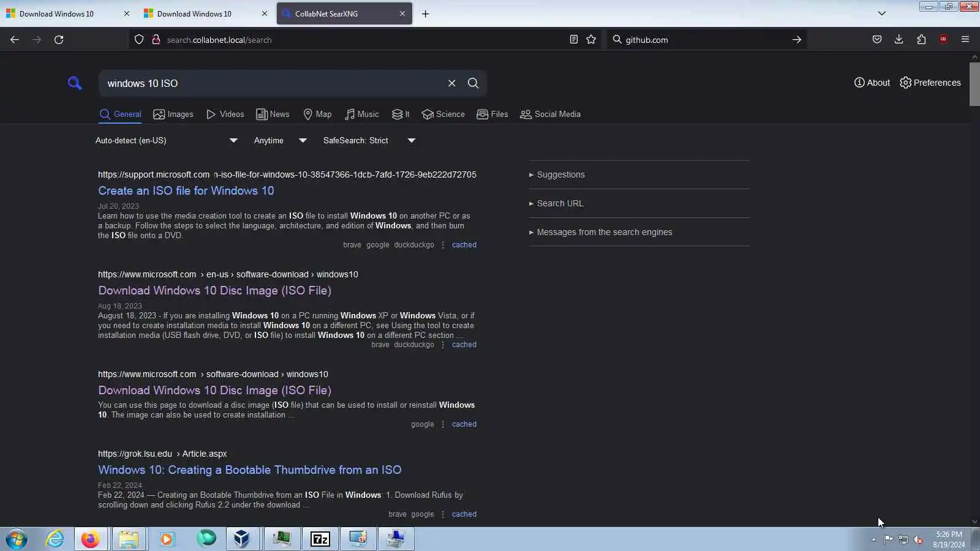Reload the current search page
980x551 pixels.
click(59, 40)
